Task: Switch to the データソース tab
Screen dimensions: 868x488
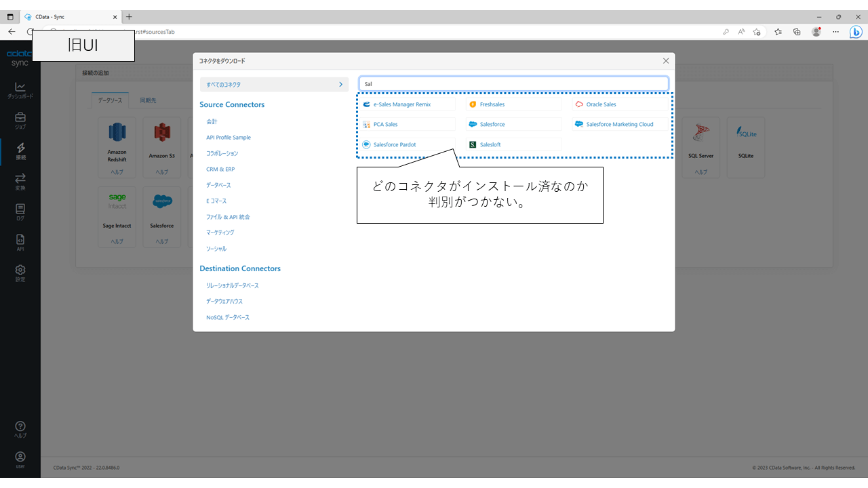Action: click(110, 100)
